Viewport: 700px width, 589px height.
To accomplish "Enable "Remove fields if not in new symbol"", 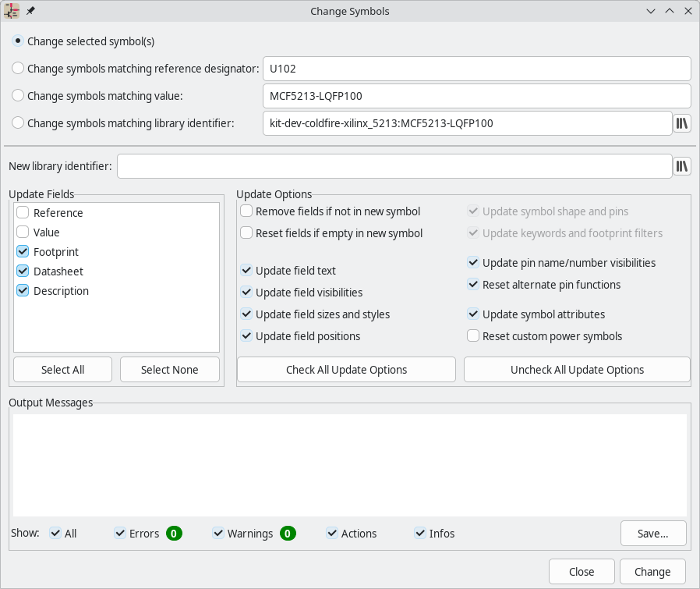I will [246, 211].
